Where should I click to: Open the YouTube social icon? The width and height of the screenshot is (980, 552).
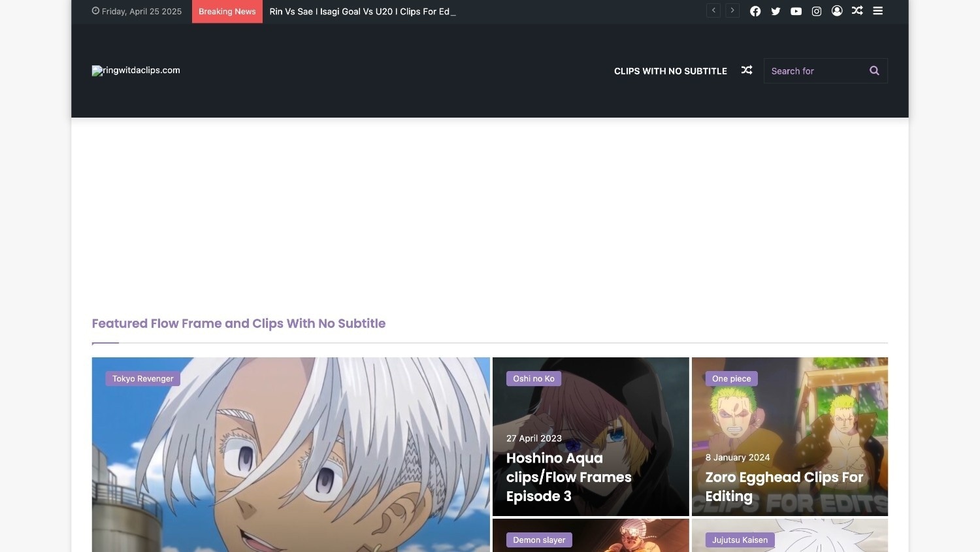(796, 11)
